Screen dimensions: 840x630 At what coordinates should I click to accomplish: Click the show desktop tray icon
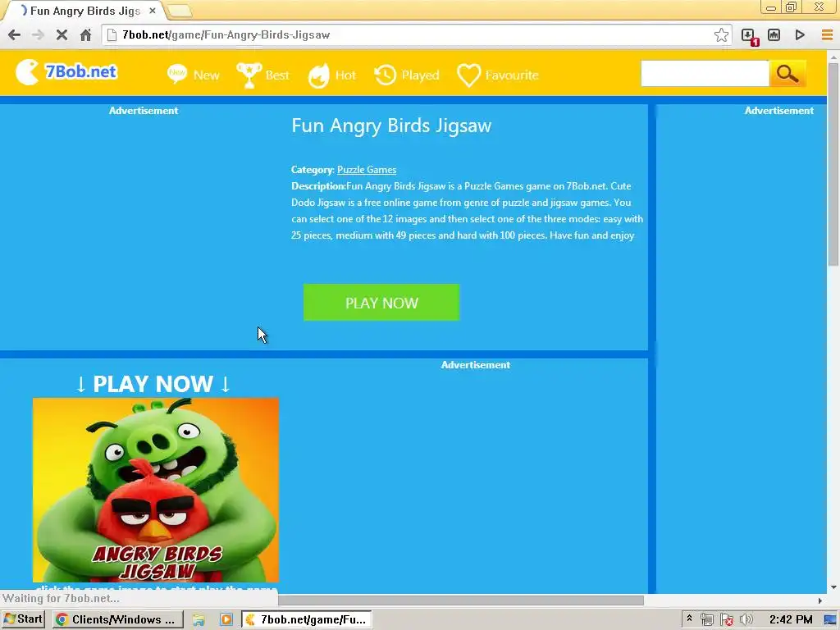click(x=830, y=620)
